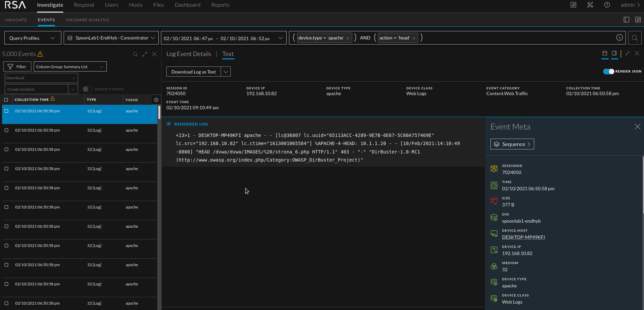Check the select-all events checkbox
This screenshot has height=310, width=644.
click(6, 100)
